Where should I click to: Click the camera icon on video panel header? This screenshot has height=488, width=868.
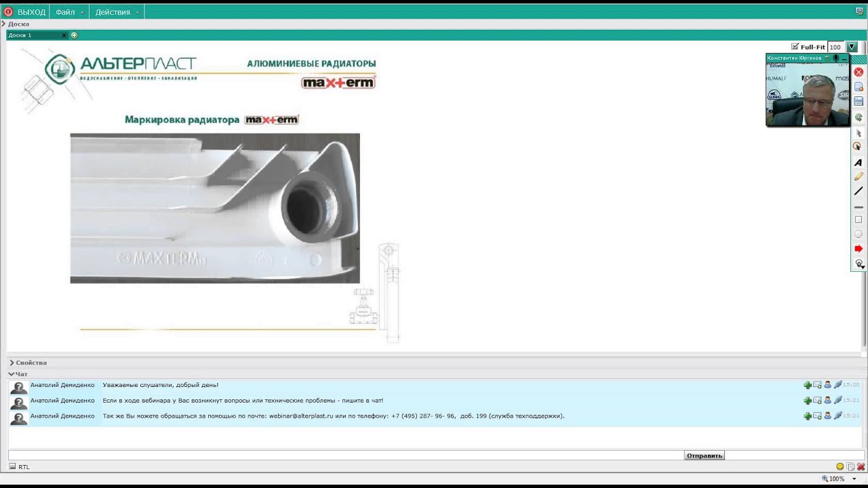coord(827,58)
